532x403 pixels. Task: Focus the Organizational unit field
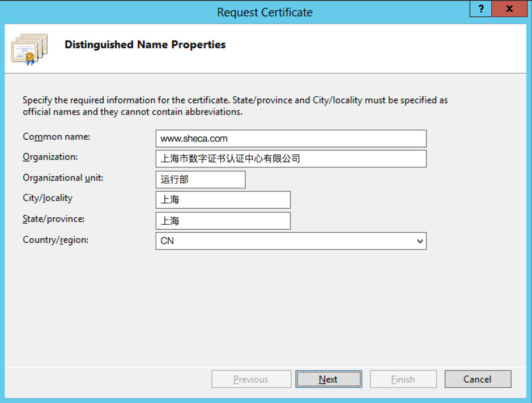pyautogui.click(x=201, y=179)
